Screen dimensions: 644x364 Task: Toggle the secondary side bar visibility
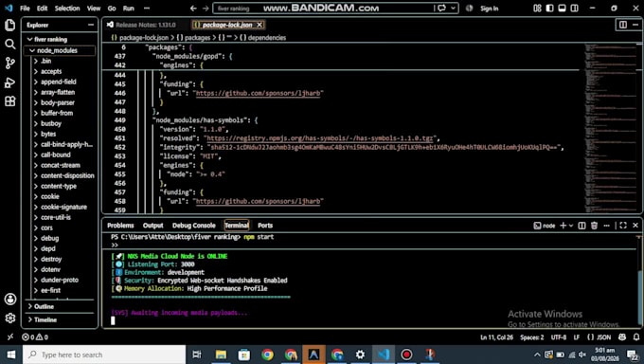tap(575, 9)
